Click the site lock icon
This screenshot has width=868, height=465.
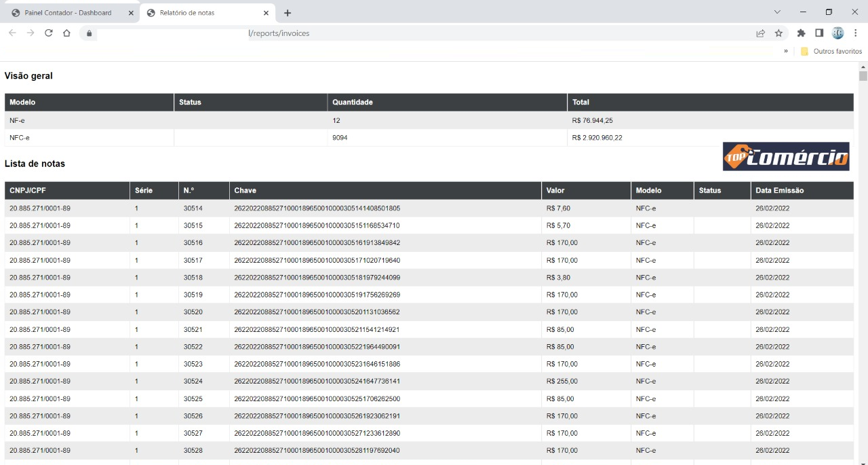(89, 33)
